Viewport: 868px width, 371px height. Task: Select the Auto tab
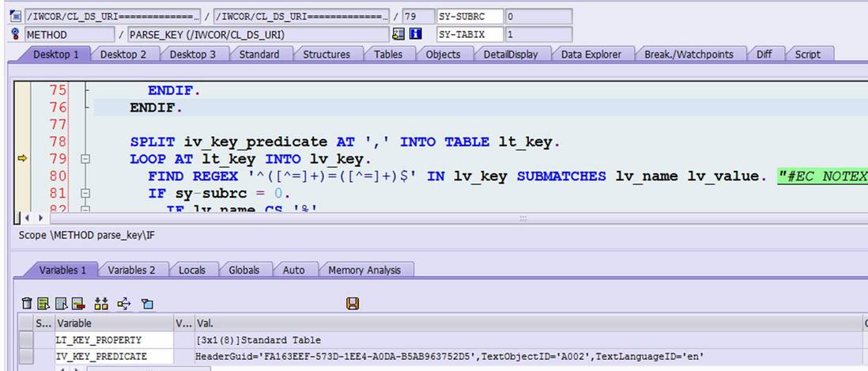[x=293, y=271]
